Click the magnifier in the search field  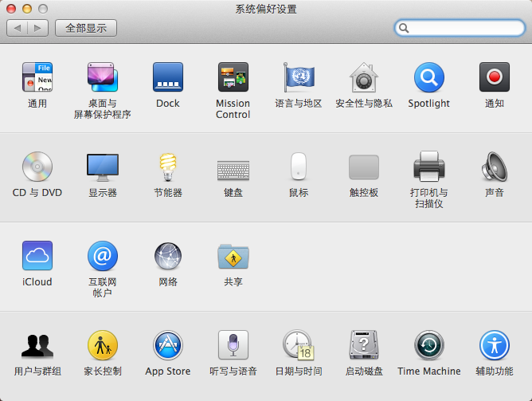404,28
